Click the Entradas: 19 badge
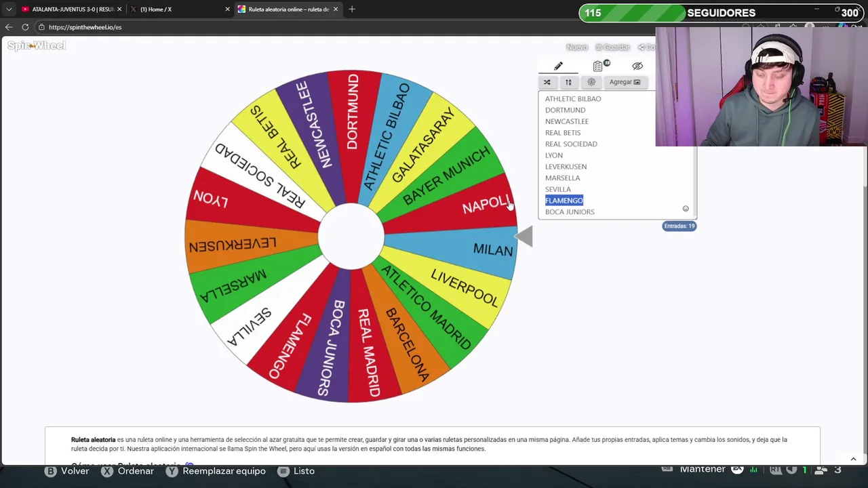This screenshot has width=868, height=488. click(x=679, y=226)
